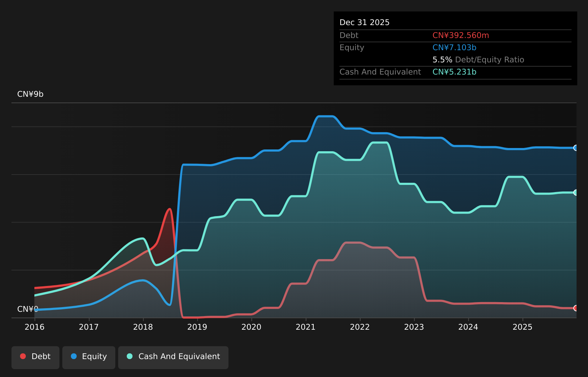Click the 2019 x-axis label
The width and height of the screenshot is (588, 377).
[197, 327]
